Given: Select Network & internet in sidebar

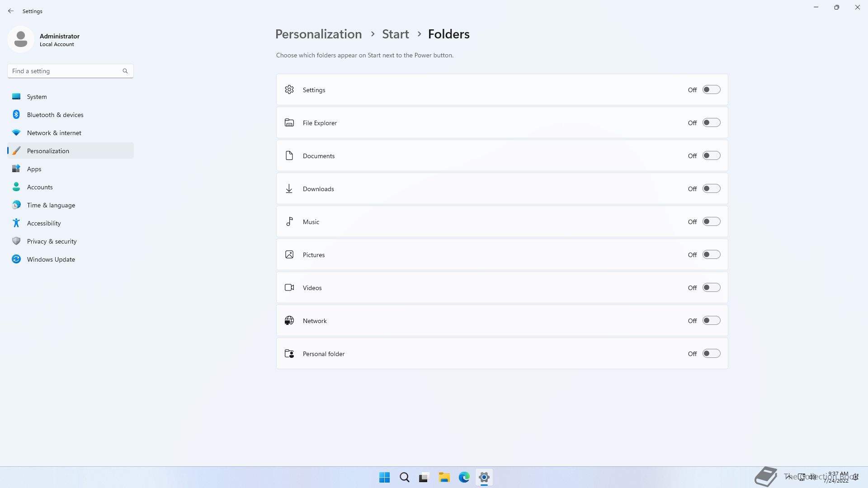Looking at the screenshot, I should click(x=54, y=133).
